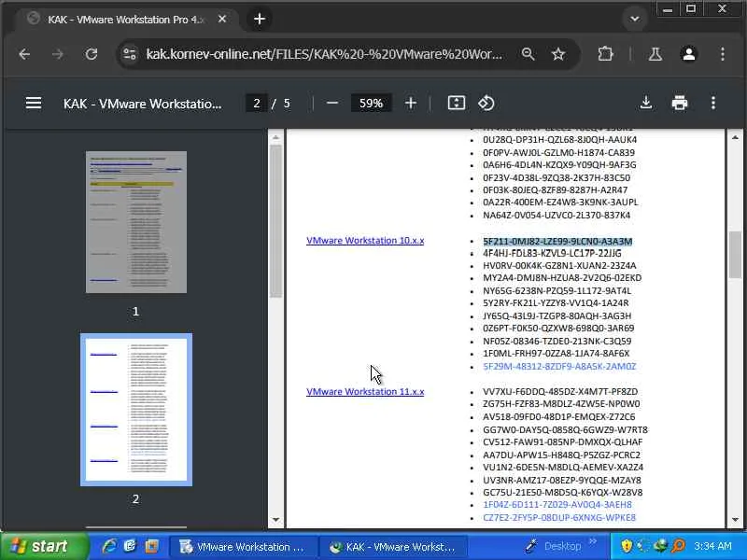Expand the Desktop toolbar chevron
The width and height of the screenshot is (747, 560).
pos(593,541)
